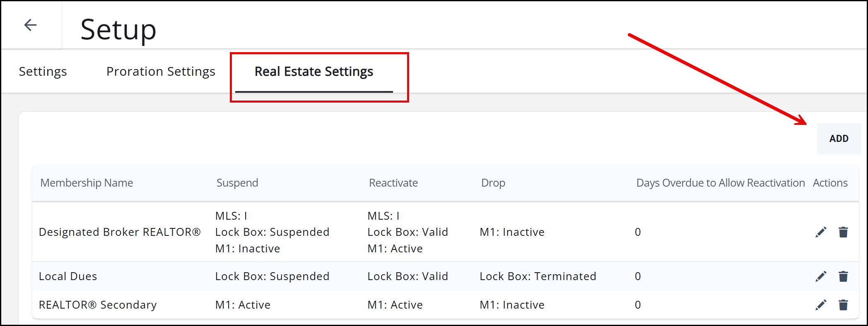Click the back arrow icon
Image resolution: width=868 pixels, height=326 pixels.
click(x=31, y=25)
